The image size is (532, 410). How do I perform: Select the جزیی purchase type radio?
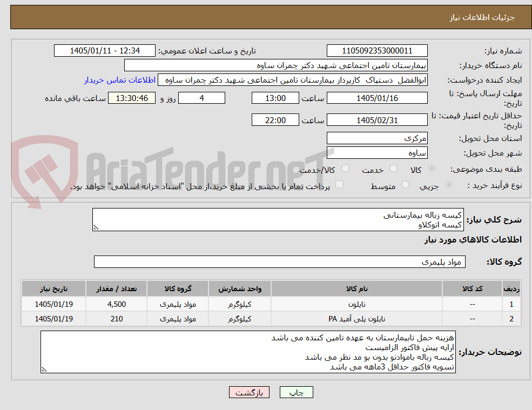tap(448, 185)
